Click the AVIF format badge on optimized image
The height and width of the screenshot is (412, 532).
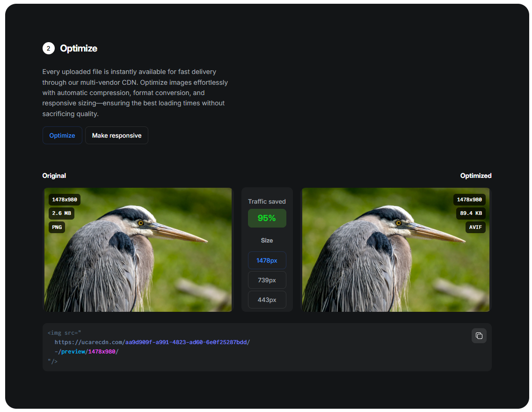click(x=475, y=227)
